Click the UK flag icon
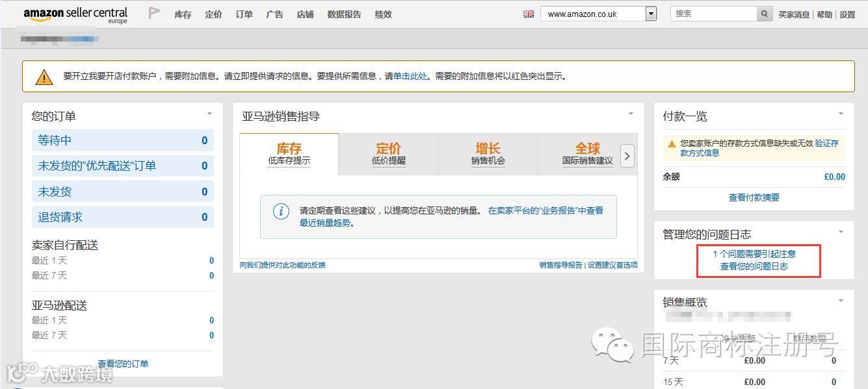The width and height of the screenshot is (868, 389). pos(529,14)
